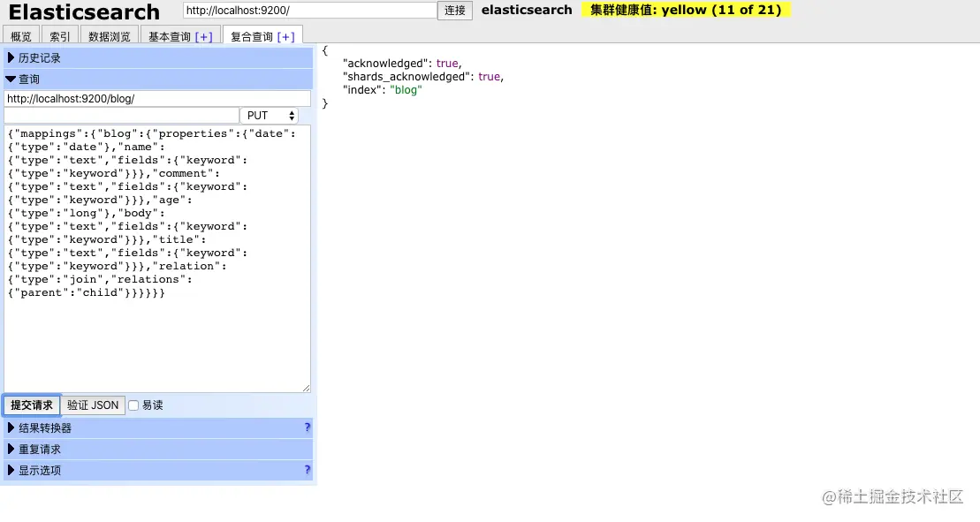
Task: Open the 数据浏览 tab
Action: coord(110,36)
